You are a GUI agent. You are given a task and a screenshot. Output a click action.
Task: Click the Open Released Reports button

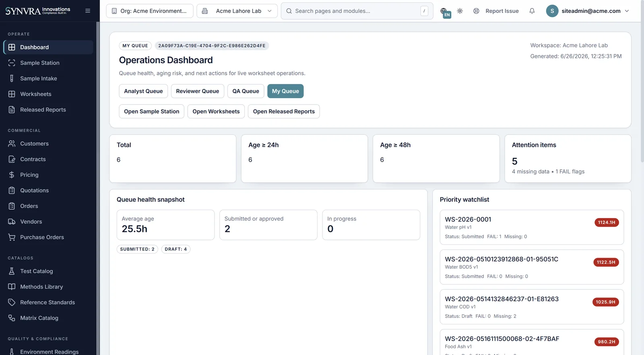[284, 111]
